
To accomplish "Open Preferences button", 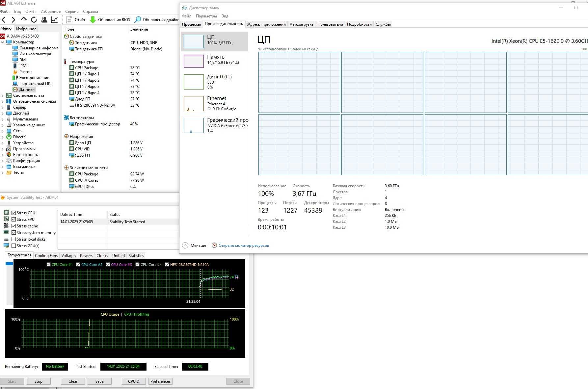I will [160, 381].
